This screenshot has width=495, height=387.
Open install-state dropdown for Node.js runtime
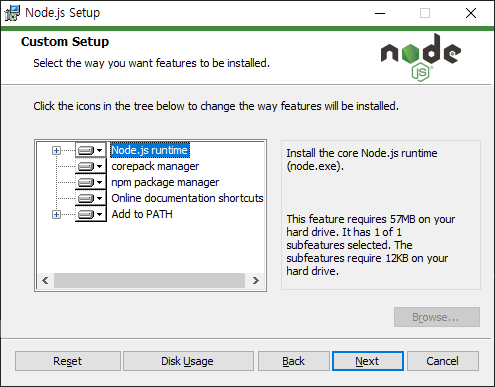(90, 150)
